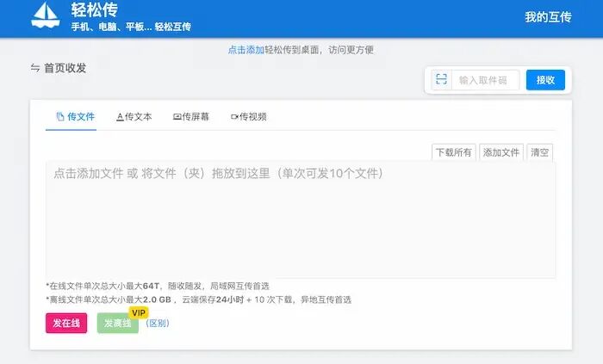Screen dimensions: 603x364
Task: Click the 清空 button
Action: (x=539, y=152)
